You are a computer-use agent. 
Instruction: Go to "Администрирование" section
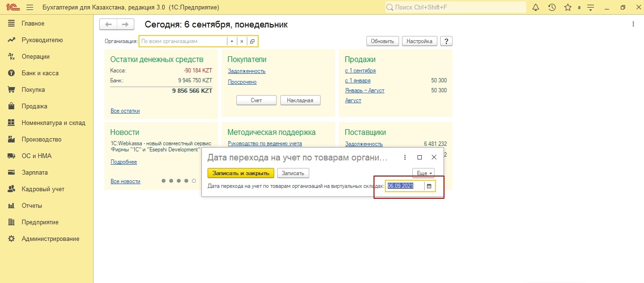click(x=50, y=239)
